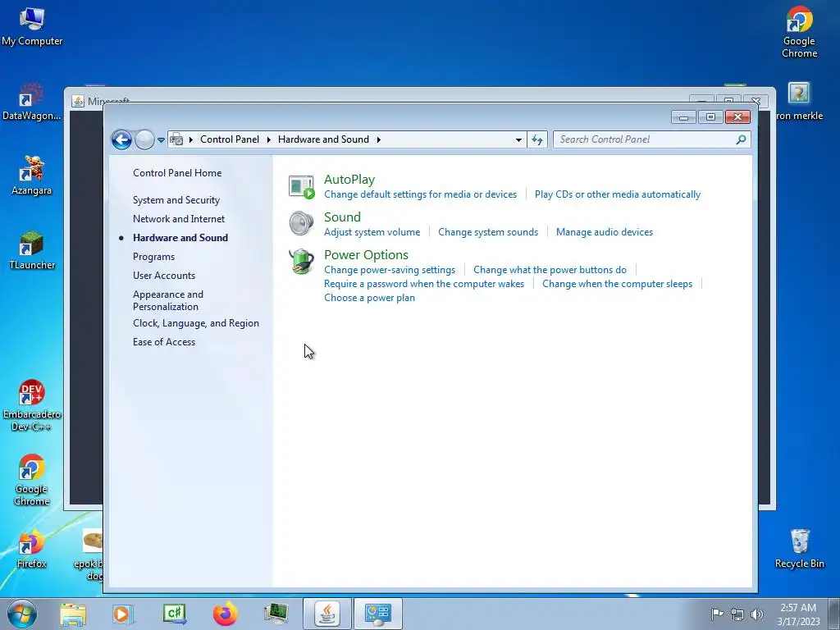Click Change default settings for media or devices
This screenshot has width=840, height=630.
click(421, 194)
